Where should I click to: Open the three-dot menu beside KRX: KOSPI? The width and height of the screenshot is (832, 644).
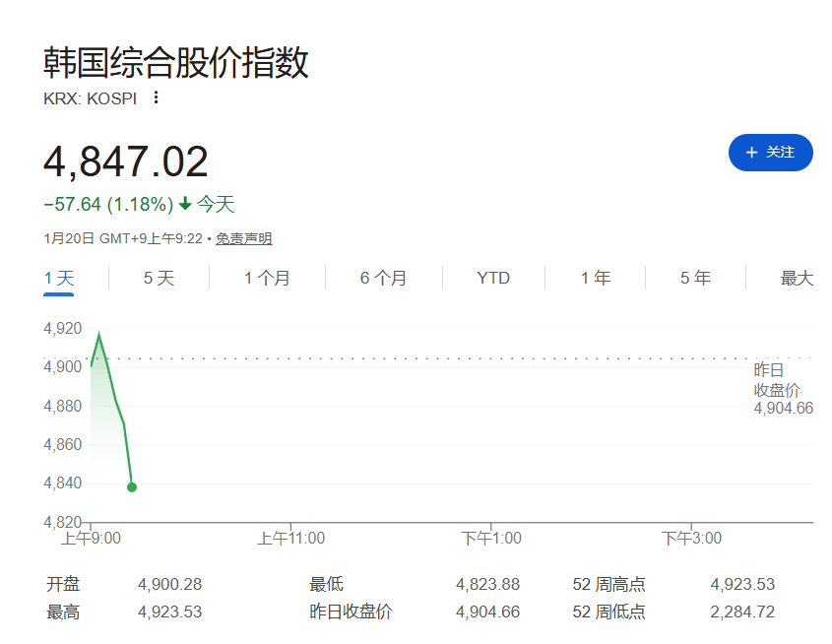tap(156, 97)
